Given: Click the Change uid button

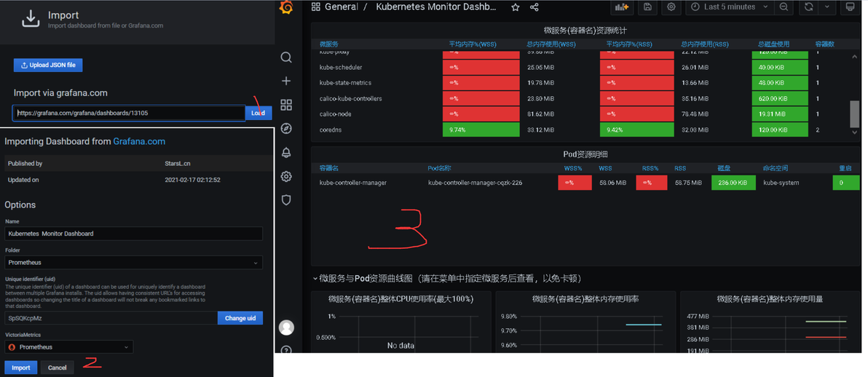Looking at the screenshot, I should [240, 318].
